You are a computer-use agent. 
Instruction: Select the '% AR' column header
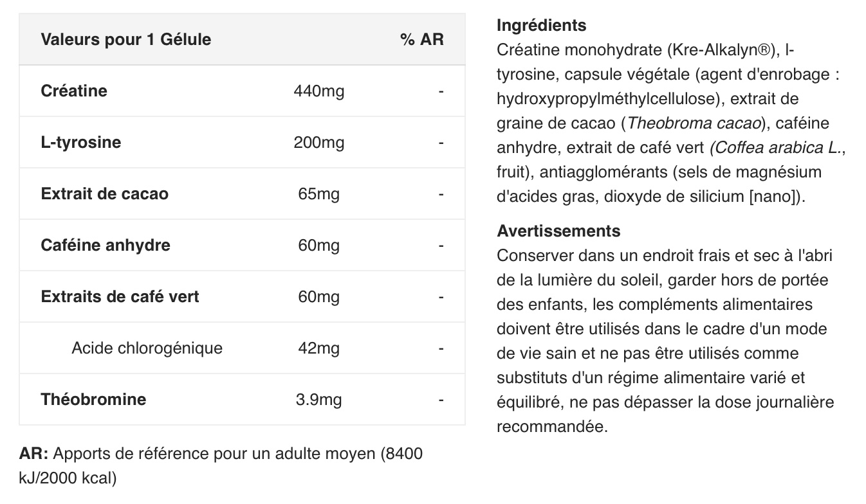[422, 39]
